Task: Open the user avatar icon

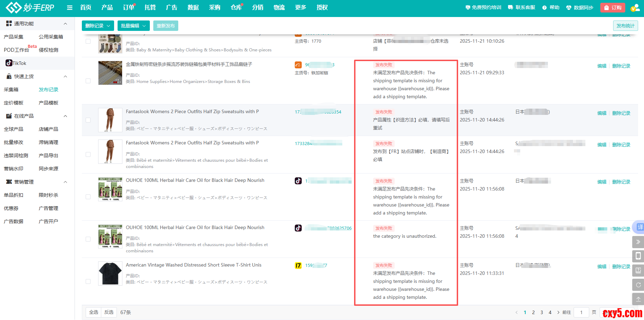Action: click(x=635, y=8)
